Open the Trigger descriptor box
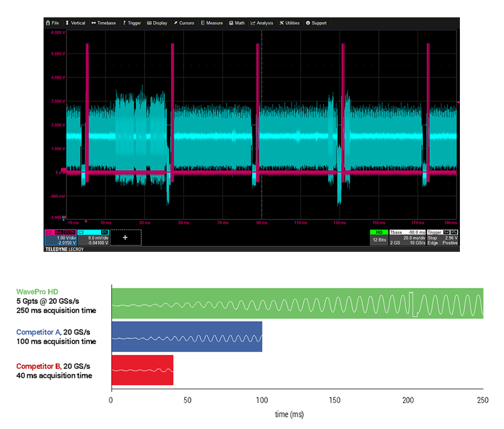 point(443,237)
